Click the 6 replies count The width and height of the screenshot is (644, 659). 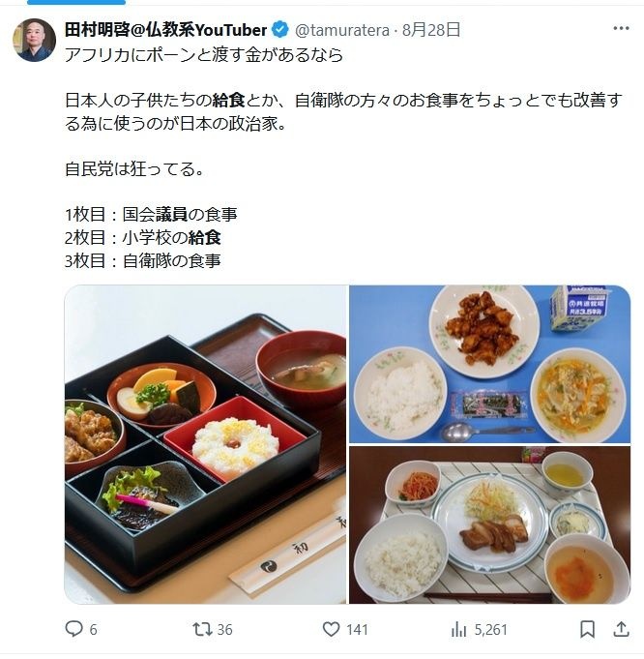pyautogui.click(x=93, y=630)
